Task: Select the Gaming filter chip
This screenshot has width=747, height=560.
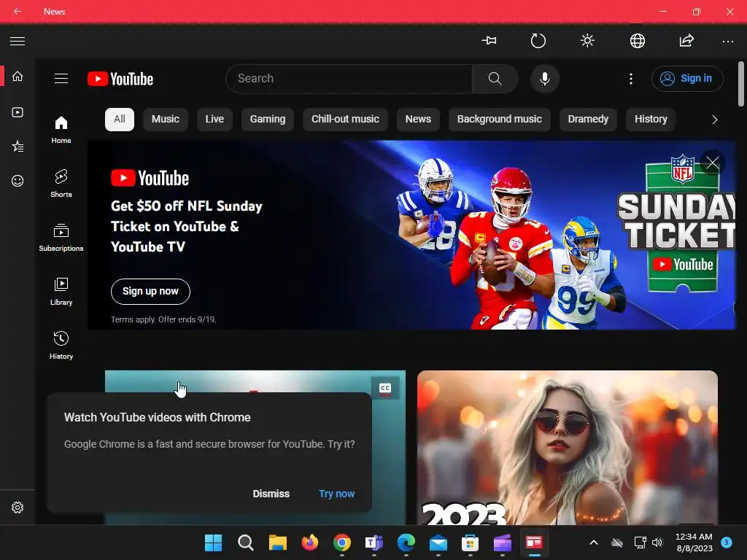Action: coord(268,119)
